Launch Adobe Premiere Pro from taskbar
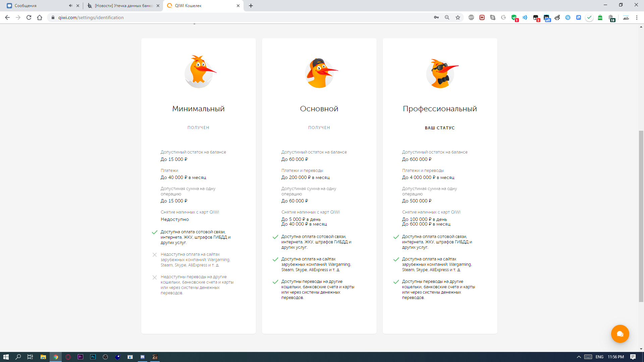644x362 pixels. 80,357
